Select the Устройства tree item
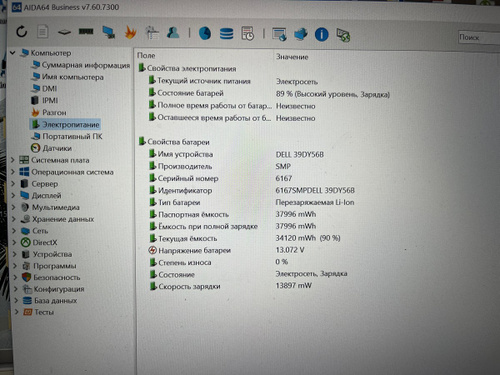Screen dimensions: 500x375 tap(52, 254)
